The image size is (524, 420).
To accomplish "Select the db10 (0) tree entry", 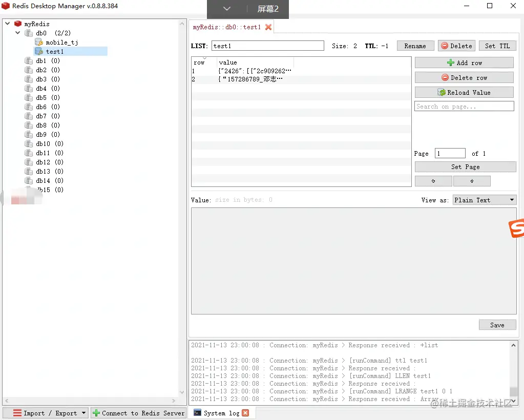I will pos(50,144).
